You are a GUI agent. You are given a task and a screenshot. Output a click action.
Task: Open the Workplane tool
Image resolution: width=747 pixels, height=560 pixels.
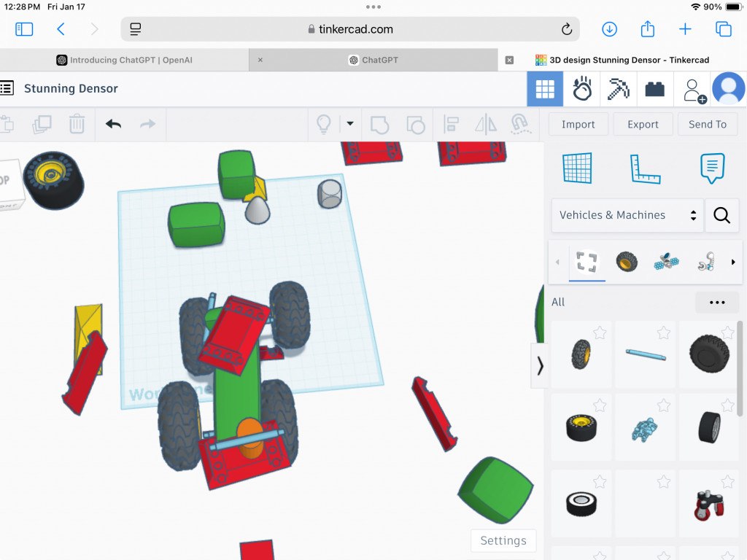pyautogui.click(x=576, y=168)
